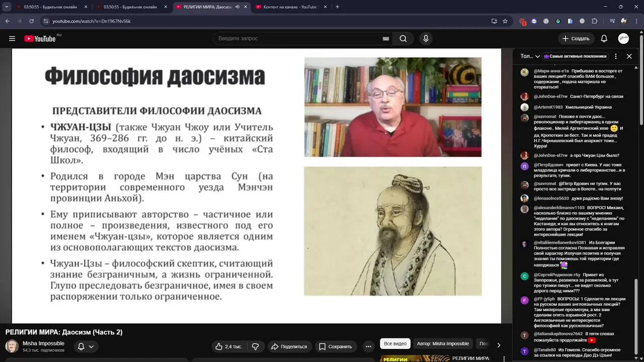
Task: Click @FF-jy5ph chat author name
Action: coord(544,299)
